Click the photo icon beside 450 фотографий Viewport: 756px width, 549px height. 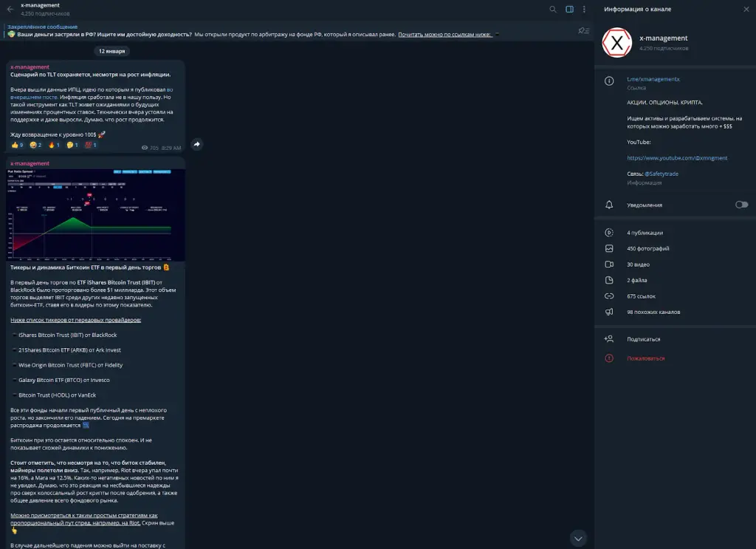[x=609, y=248]
